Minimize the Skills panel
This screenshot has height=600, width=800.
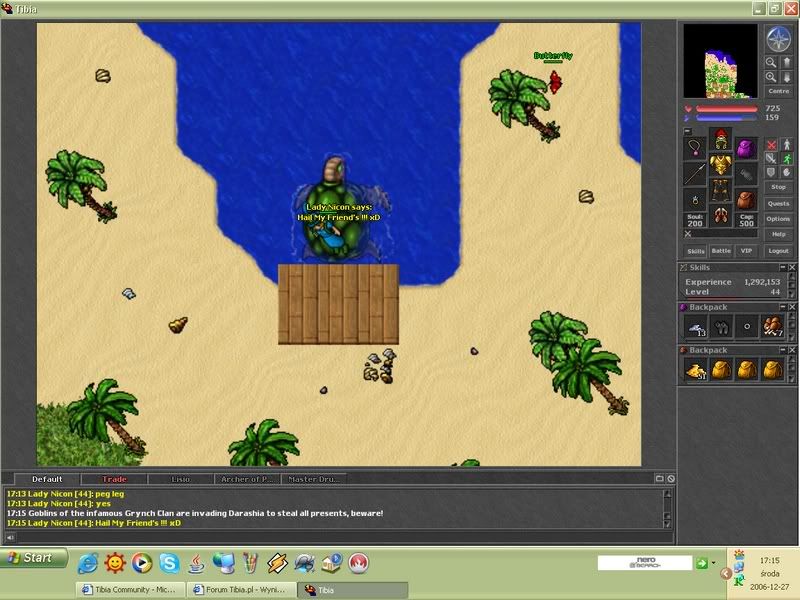783,267
